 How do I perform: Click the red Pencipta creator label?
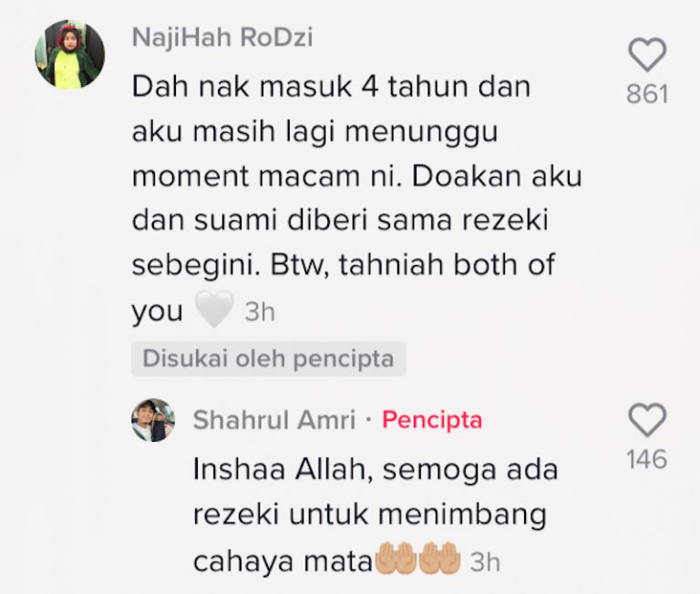[x=432, y=420]
